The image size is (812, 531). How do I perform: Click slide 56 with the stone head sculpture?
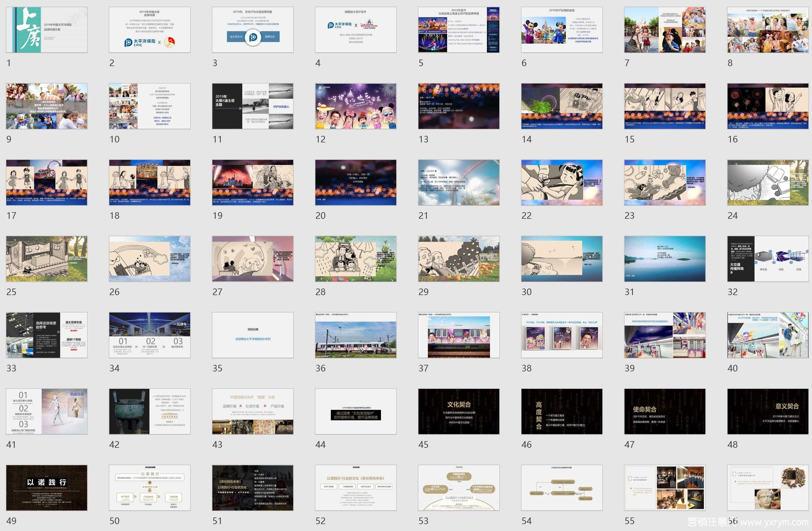coord(768,488)
